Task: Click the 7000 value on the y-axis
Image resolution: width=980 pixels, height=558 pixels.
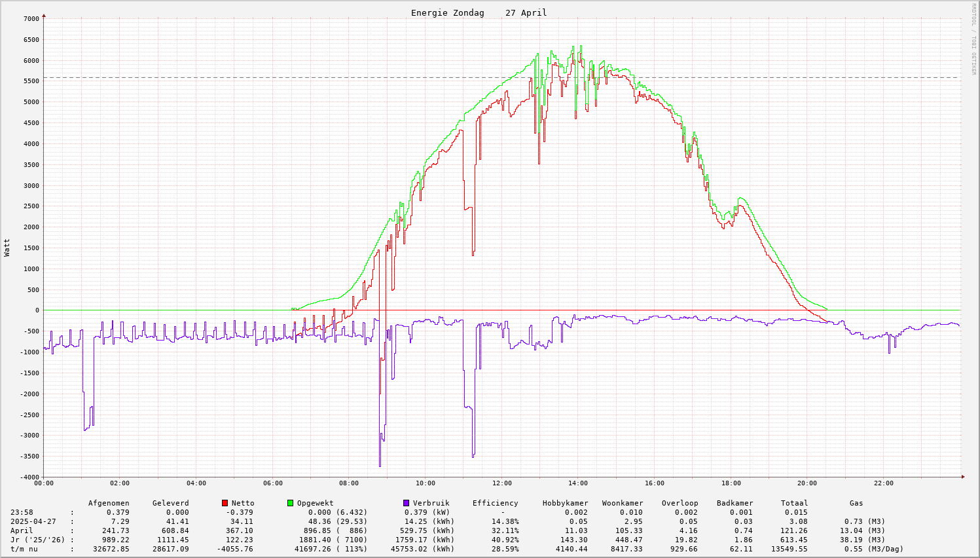Action: (x=31, y=19)
